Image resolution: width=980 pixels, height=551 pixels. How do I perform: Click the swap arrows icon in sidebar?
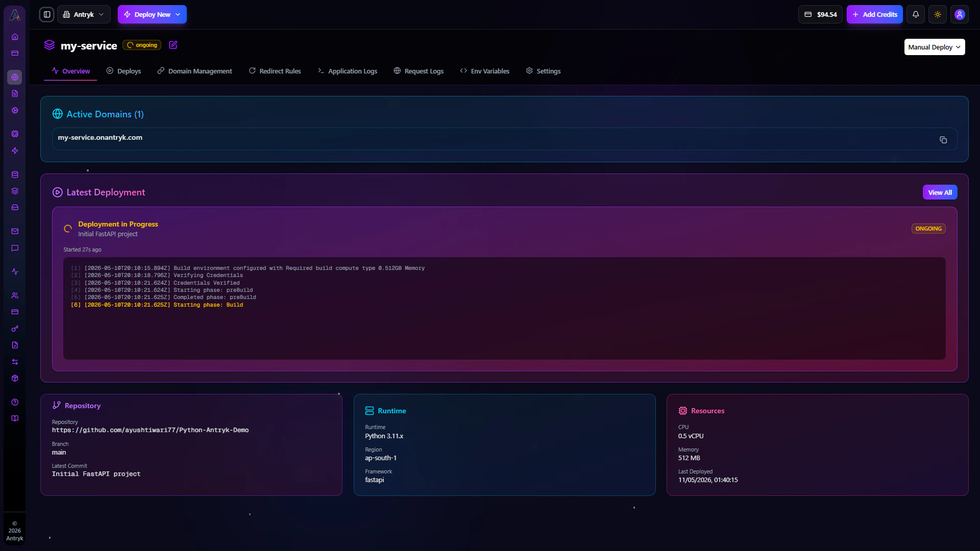click(15, 362)
